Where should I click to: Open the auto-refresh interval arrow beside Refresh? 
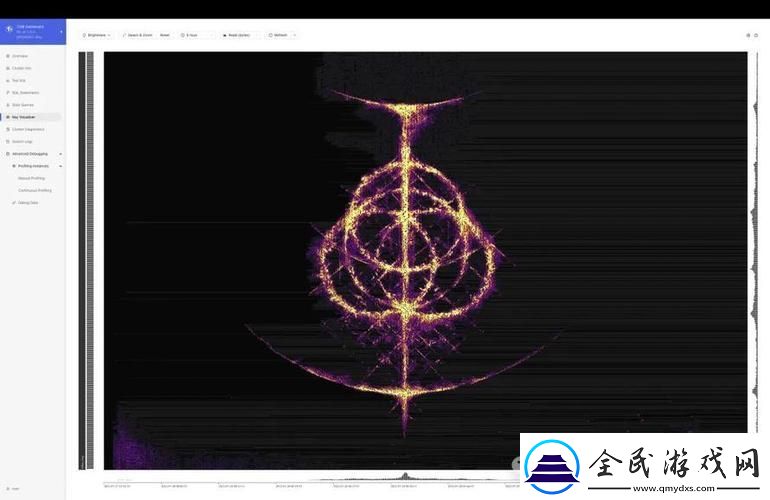click(x=294, y=35)
